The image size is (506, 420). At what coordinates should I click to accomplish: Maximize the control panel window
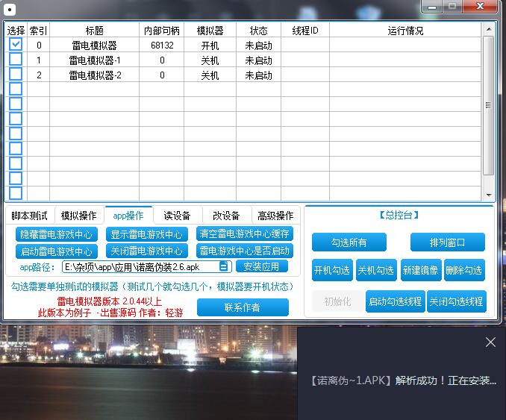click(x=452, y=7)
